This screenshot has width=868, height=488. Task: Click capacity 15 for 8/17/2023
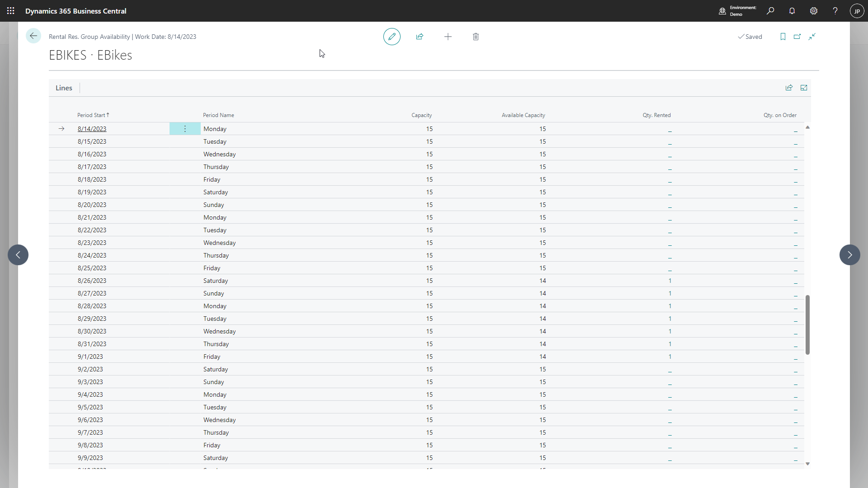(429, 167)
